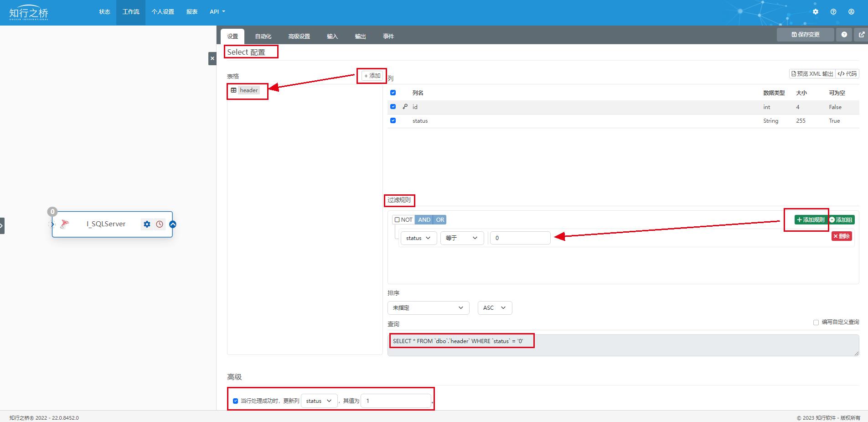The width and height of the screenshot is (868, 422).
Task: Click the update value field containing 1
Action: click(396, 401)
